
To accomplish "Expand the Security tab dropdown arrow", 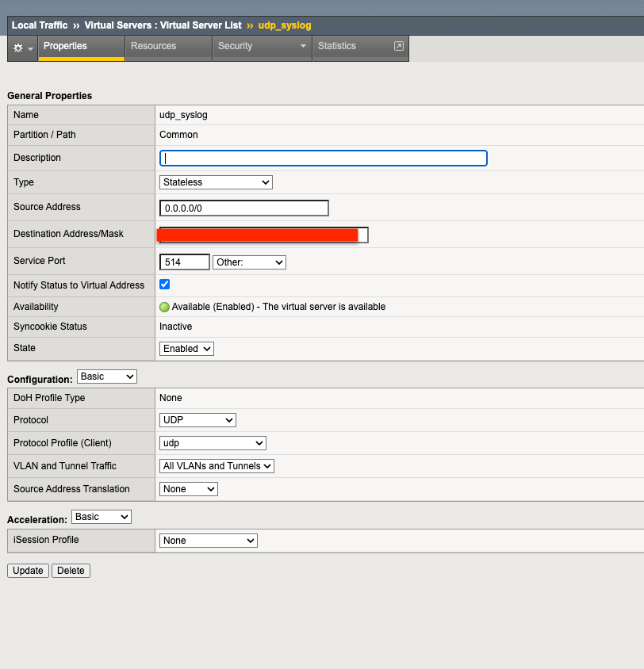I will (x=303, y=47).
